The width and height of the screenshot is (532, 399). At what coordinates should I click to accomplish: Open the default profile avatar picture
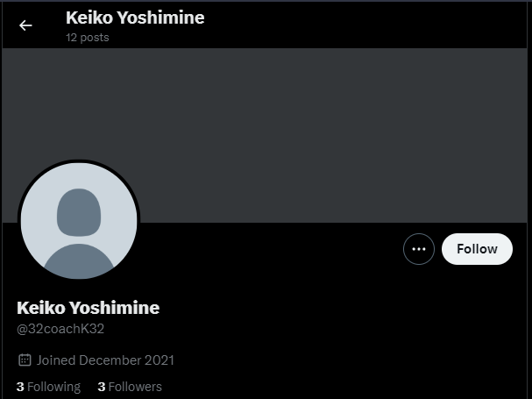(x=79, y=221)
